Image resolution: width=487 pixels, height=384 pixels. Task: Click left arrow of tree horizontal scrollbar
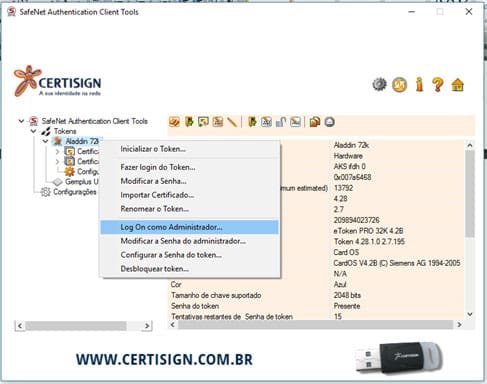pos(20,326)
